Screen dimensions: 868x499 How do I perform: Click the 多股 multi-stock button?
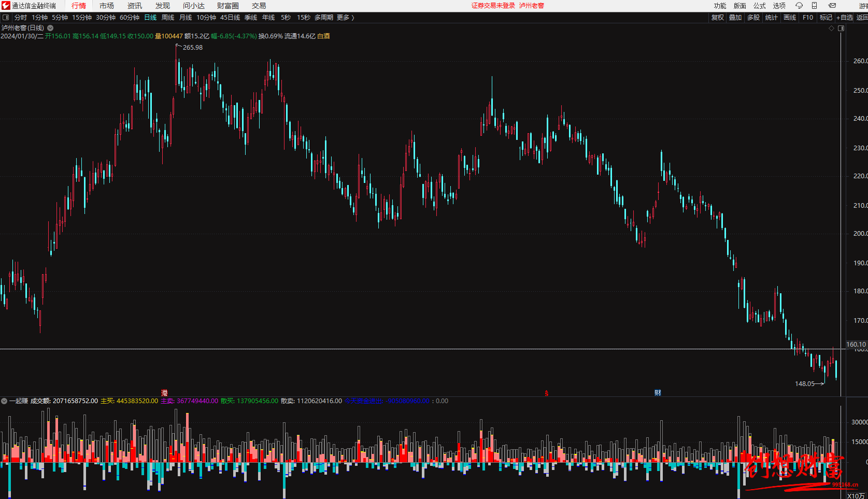pos(753,18)
